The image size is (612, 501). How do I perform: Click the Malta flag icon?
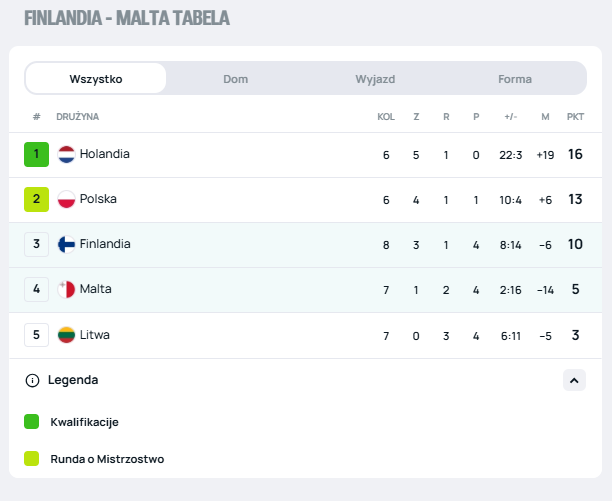tap(67, 290)
